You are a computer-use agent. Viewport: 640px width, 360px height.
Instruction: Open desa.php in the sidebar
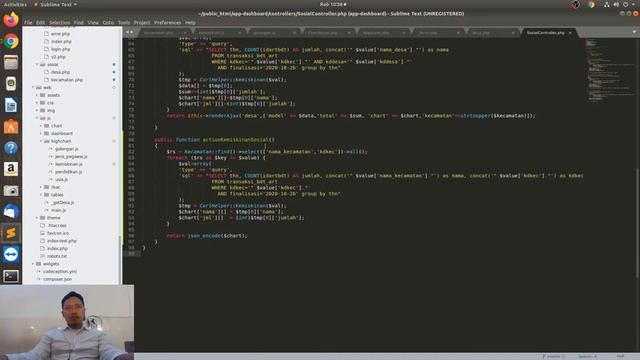pyautogui.click(x=60, y=72)
